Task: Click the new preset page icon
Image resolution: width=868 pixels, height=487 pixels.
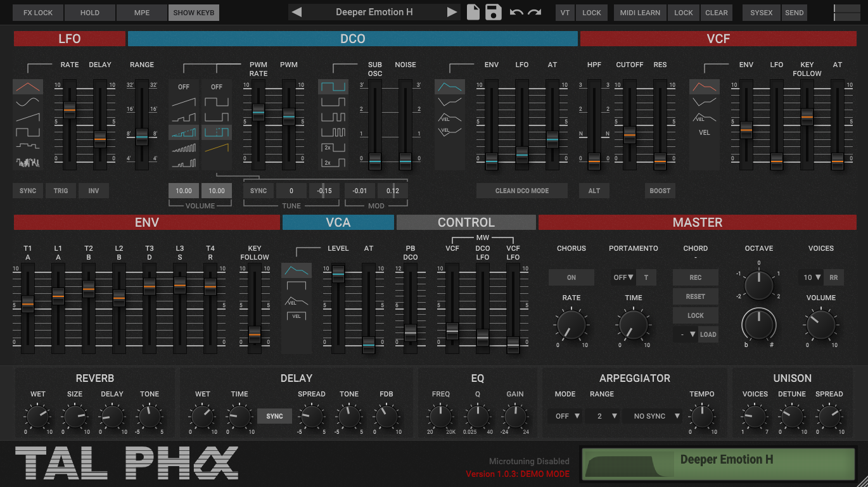Action: pos(473,12)
